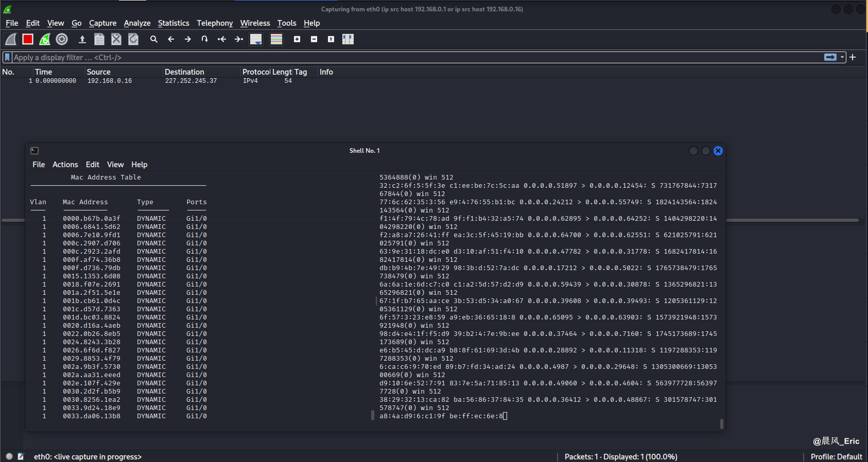Open Wireshark Edit menu
The width and height of the screenshot is (868, 462).
(x=33, y=23)
